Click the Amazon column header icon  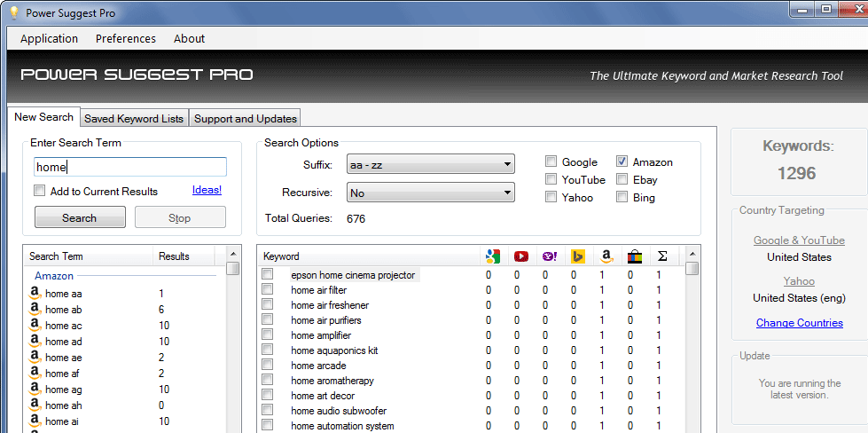click(x=606, y=256)
